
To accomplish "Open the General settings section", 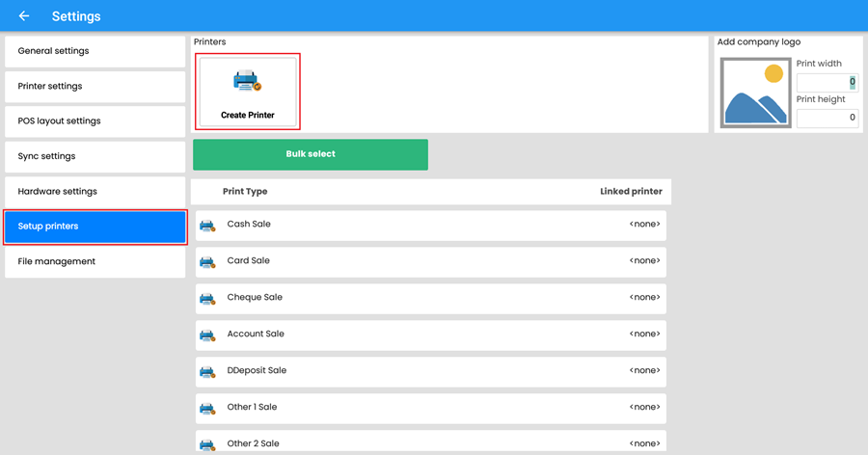I will [95, 51].
